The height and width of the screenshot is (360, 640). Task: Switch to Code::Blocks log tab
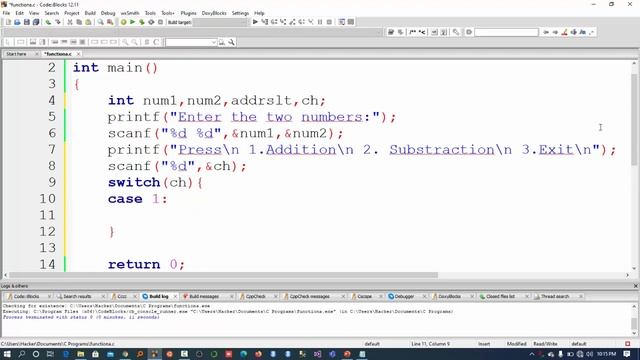pos(26,296)
